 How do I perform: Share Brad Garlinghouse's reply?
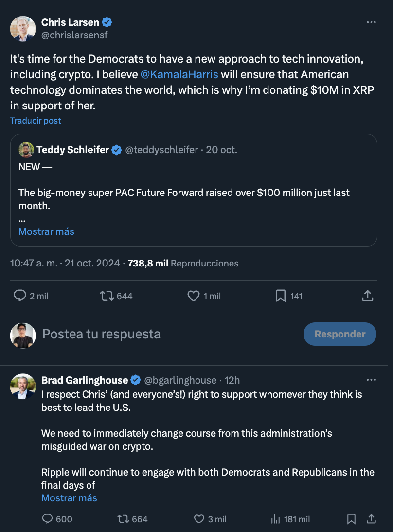click(x=371, y=519)
